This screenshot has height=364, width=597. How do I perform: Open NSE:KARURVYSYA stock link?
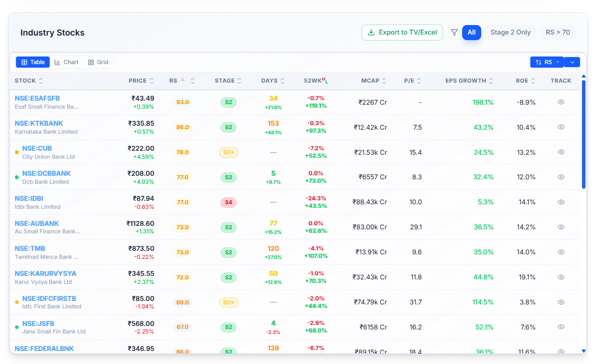(46, 273)
